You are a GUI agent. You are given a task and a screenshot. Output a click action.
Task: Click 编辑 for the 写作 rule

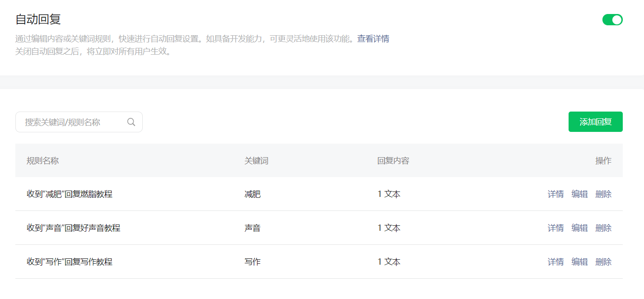(579, 262)
